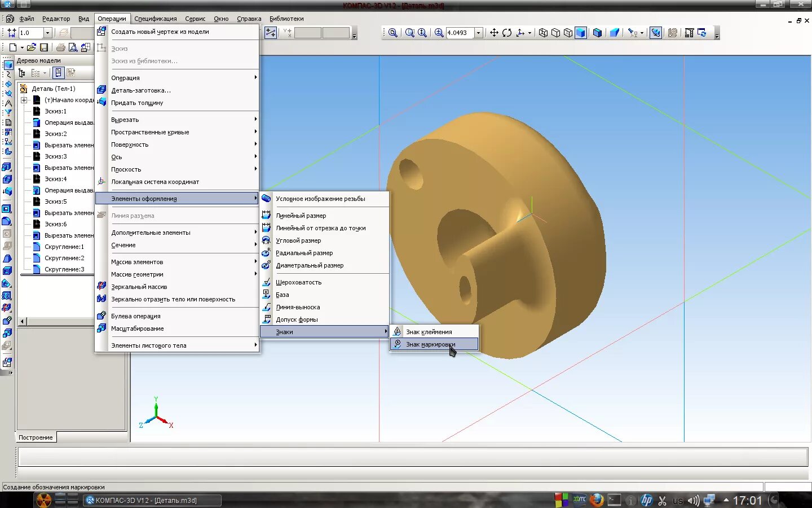Switch to wireframe display mode
The width and height of the screenshot is (812, 508).
(543, 33)
